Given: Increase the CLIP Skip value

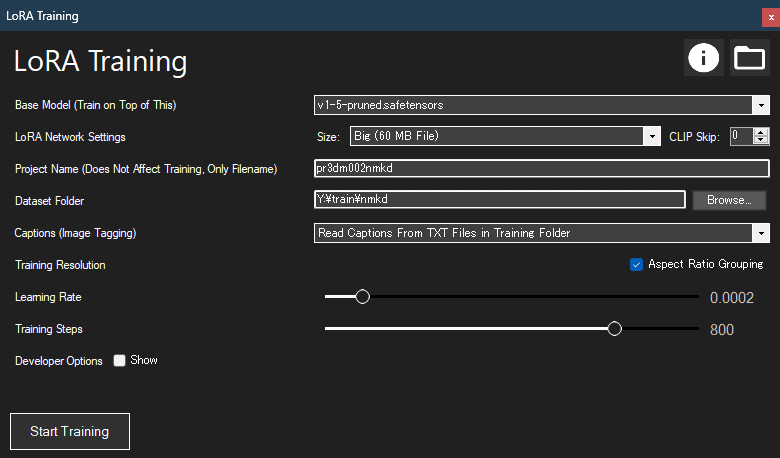Looking at the screenshot, I should [x=761, y=131].
